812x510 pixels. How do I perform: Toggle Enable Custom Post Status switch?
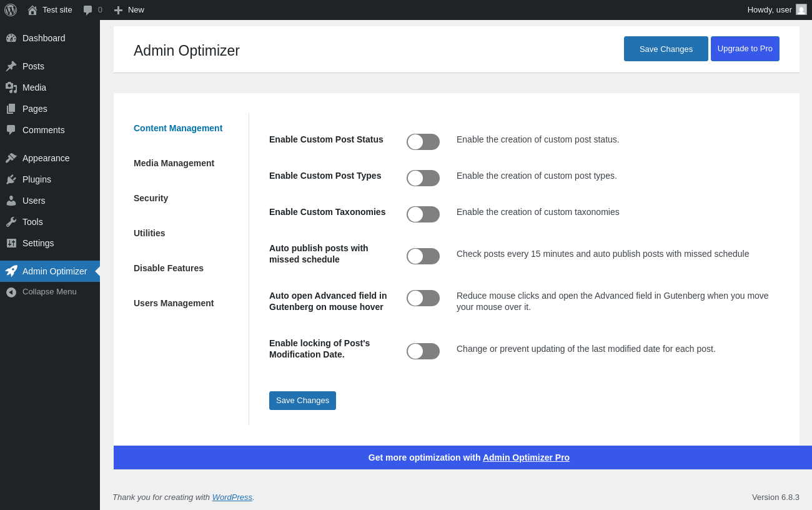tap(423, 142)
